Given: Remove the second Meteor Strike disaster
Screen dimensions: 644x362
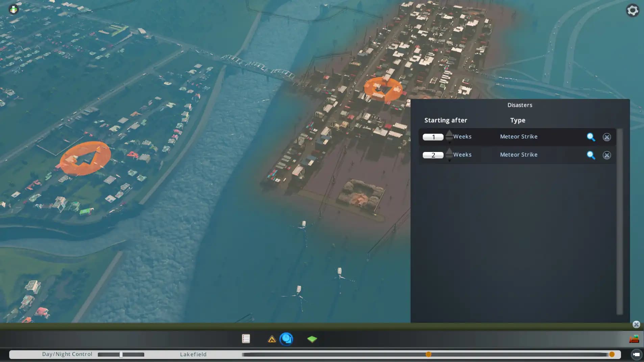Looking at the screenshot, I should tap(607, 155).
